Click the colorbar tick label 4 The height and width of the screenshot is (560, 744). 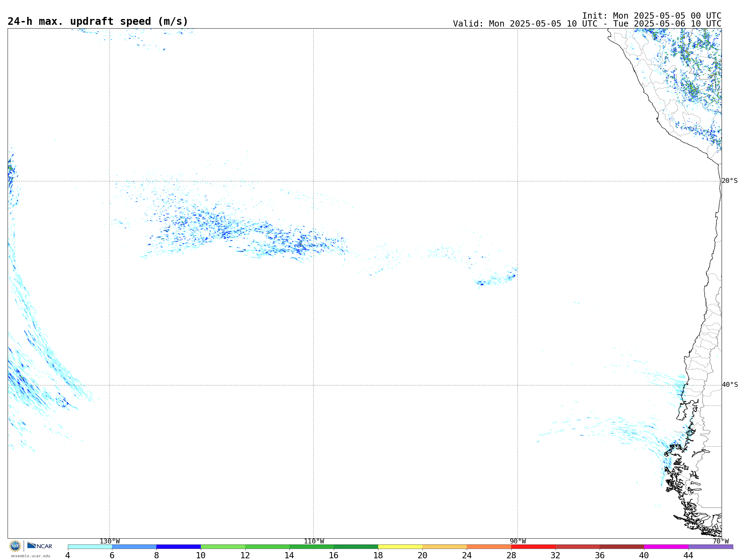coord(68,555)
